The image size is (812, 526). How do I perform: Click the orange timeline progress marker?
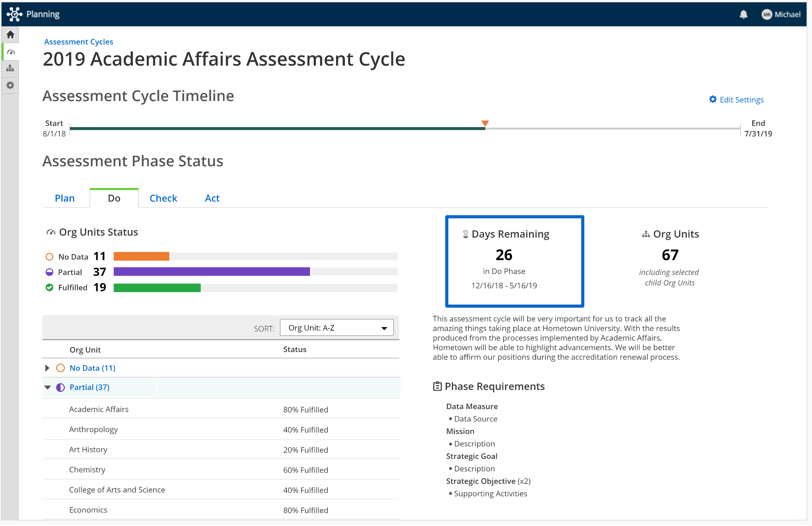coord(485,124)
